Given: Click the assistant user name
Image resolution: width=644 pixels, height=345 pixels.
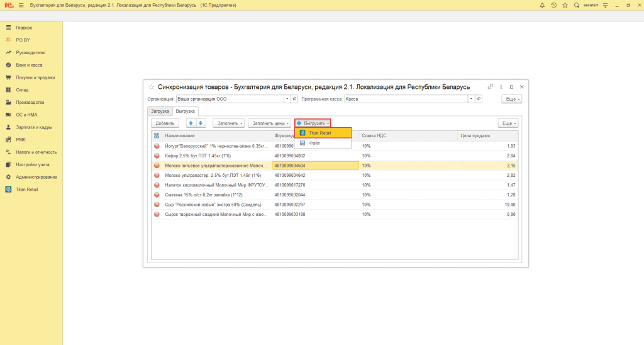Looking at the screenshot, I should point(591,5).
